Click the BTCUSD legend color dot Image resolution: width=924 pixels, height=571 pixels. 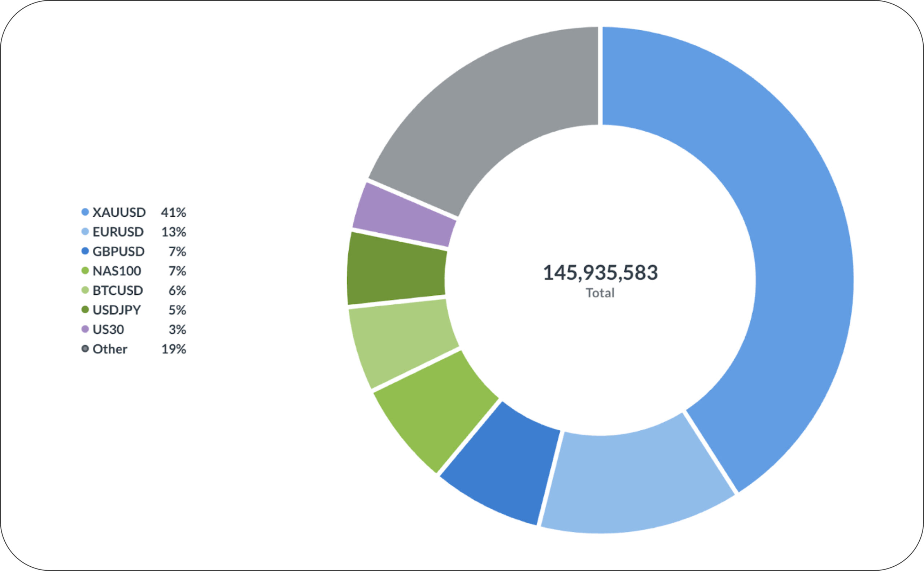point(85,290)
